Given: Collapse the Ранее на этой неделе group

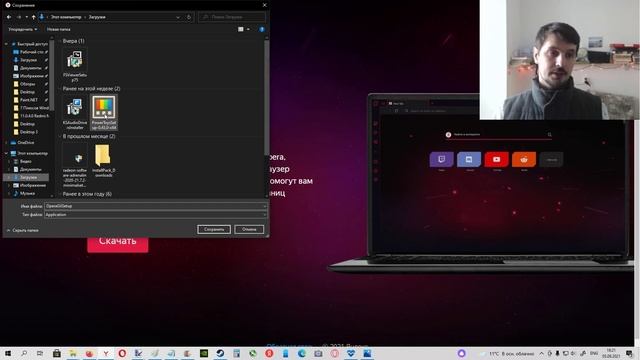Looking at the screenshot, I should [x=60, y=89].
